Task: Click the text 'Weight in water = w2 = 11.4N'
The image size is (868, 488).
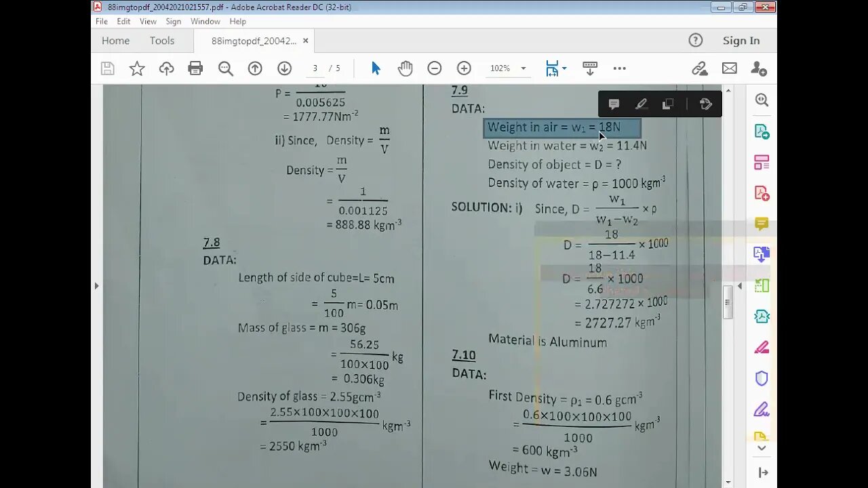Action: [x=567, y=146]
